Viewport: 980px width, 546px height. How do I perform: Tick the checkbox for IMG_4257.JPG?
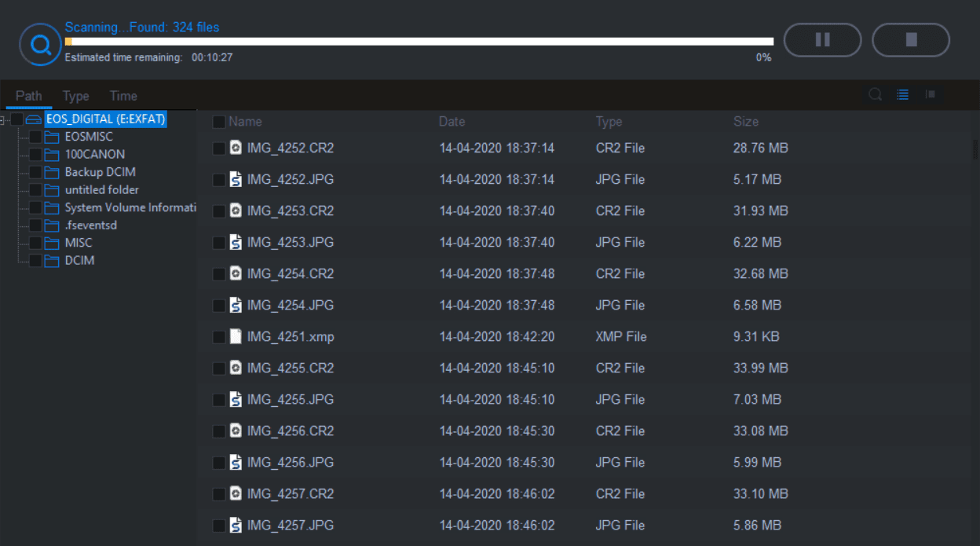pos(219,526)
